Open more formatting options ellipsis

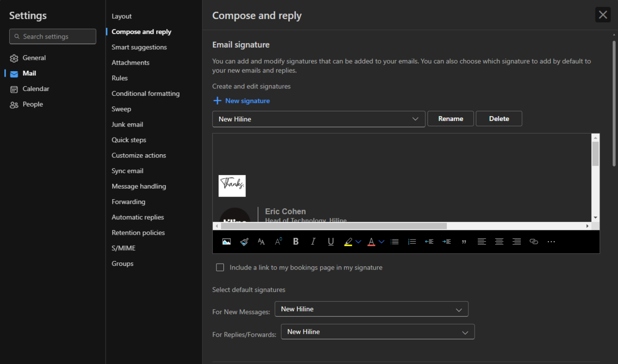(551, 241)
